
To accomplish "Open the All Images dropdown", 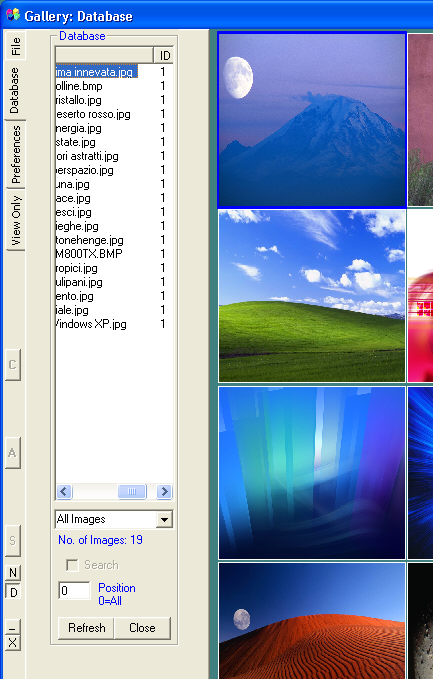I will (164, 520).
